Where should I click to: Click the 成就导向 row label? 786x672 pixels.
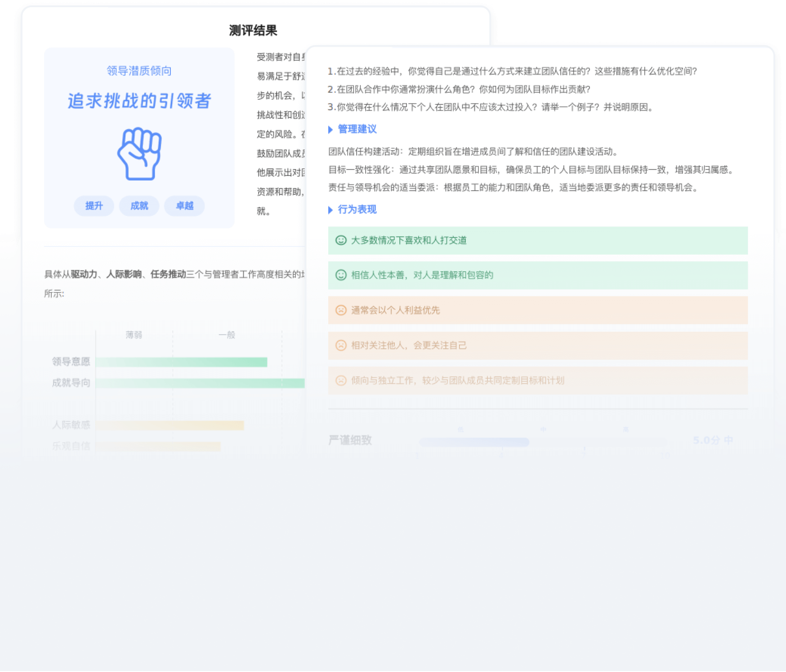[71, 383]
